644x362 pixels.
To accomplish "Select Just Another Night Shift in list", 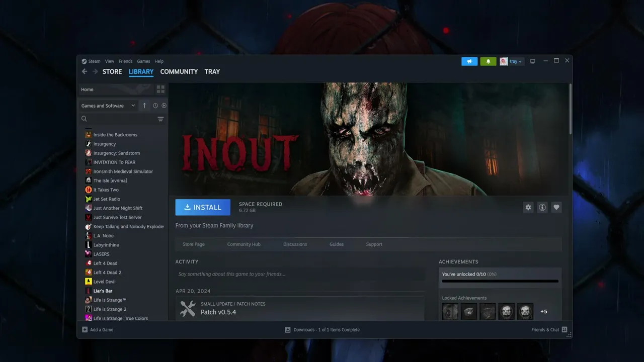I will [118, 208].
